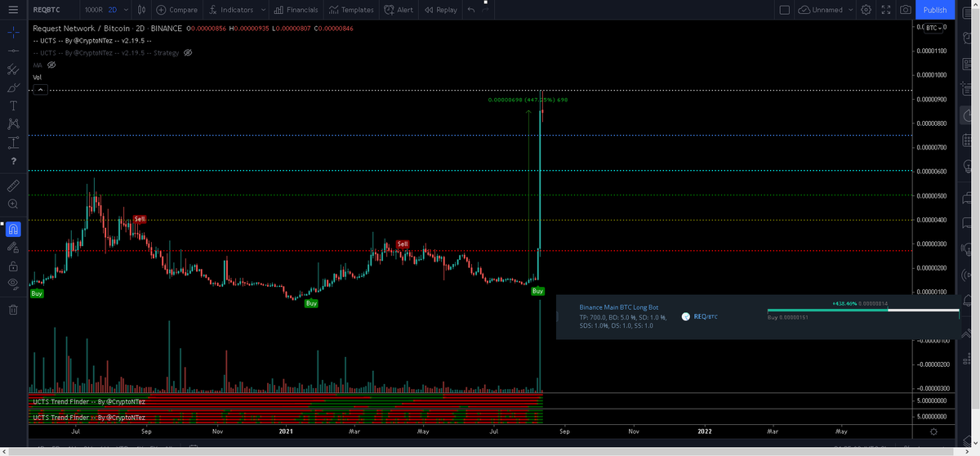
Task: Collapse the indicator legend arrow
Action: [39, 89]
